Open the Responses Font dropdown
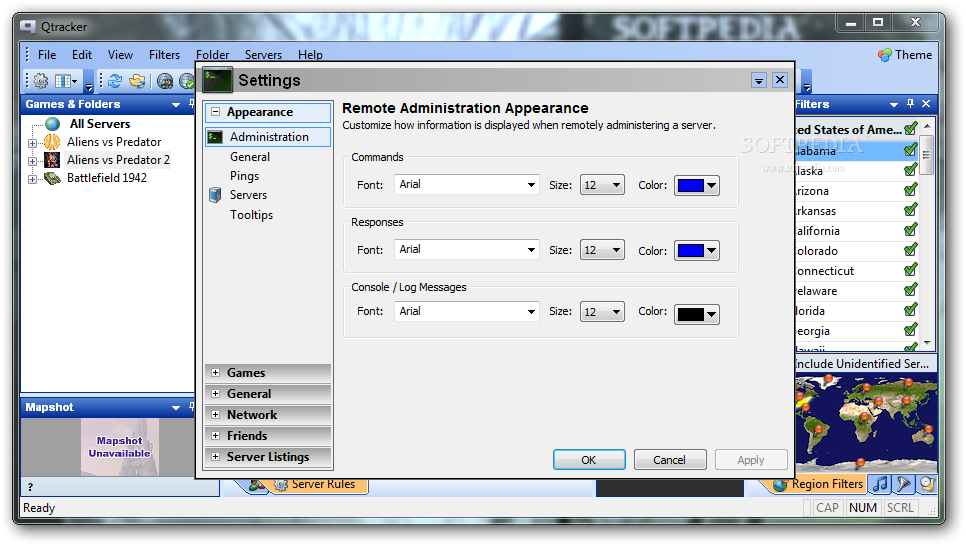 point(467,249)
